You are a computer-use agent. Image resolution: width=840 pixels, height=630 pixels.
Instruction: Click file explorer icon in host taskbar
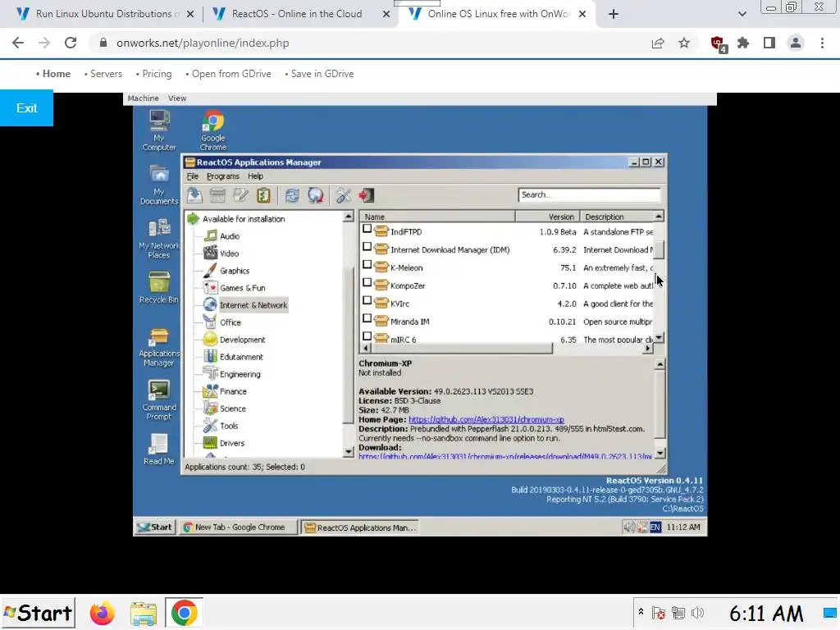pos(143,613)
